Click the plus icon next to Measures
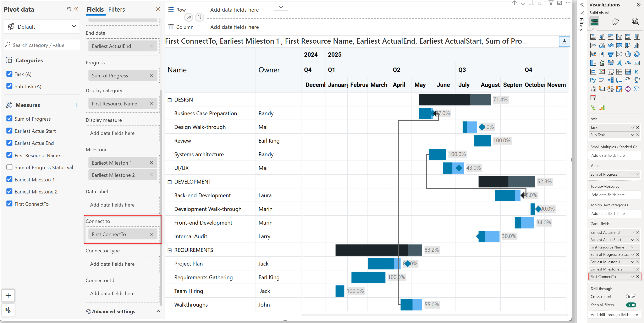Screen dimensions: 644x323 click(x=76, y=105)
